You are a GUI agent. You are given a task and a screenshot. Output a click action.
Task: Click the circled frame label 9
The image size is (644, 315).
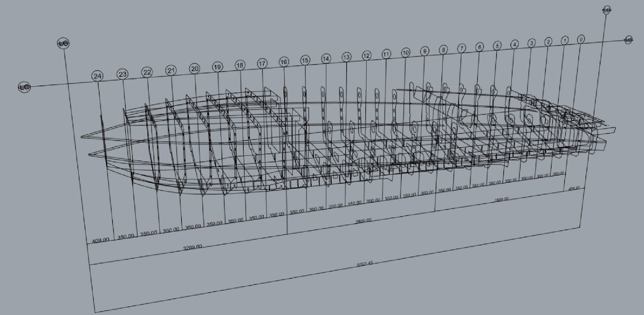coord(424,51)
